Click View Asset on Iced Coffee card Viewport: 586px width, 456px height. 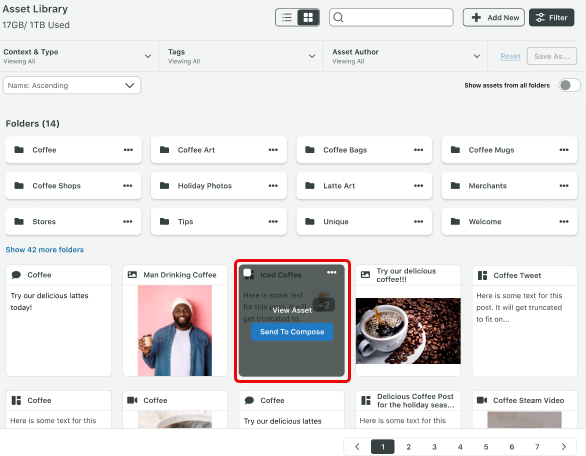click(292, 310)
